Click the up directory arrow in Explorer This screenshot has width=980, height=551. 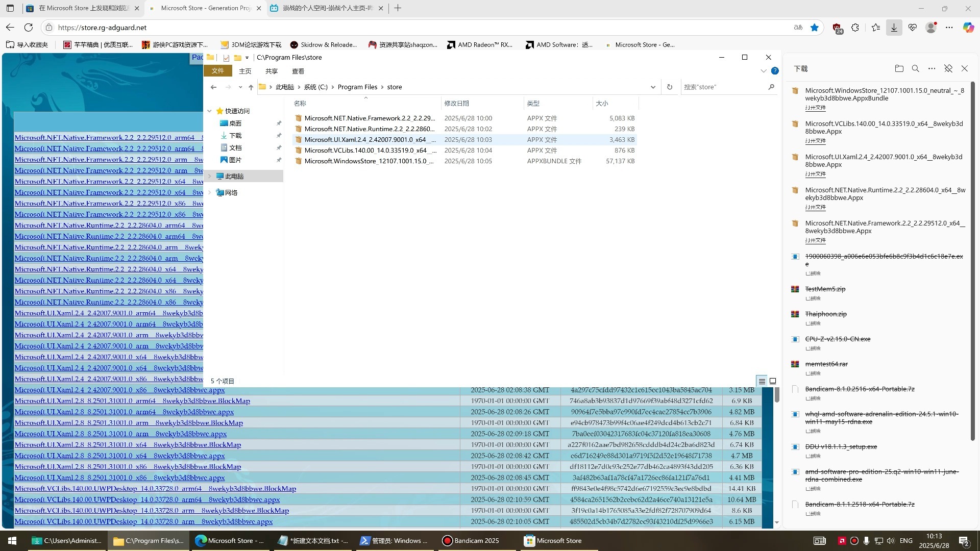click(x=251, y=87)
